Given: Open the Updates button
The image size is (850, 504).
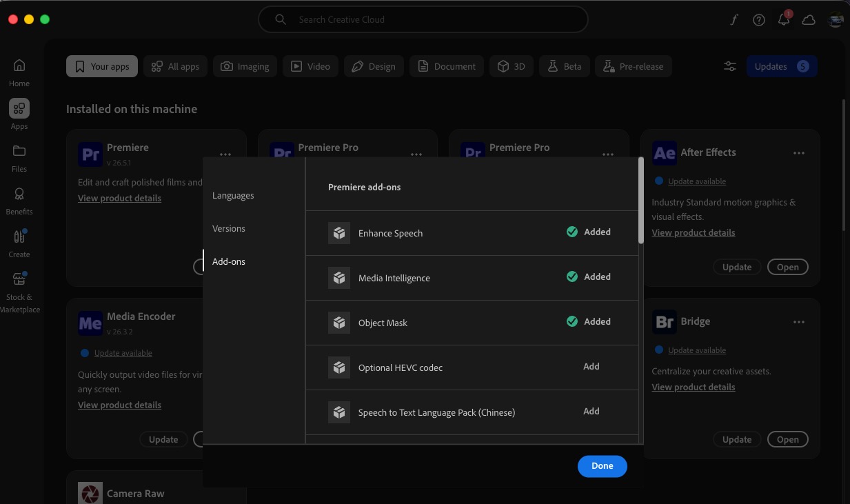Looking at the screenshot, I should tap(782, 66).
